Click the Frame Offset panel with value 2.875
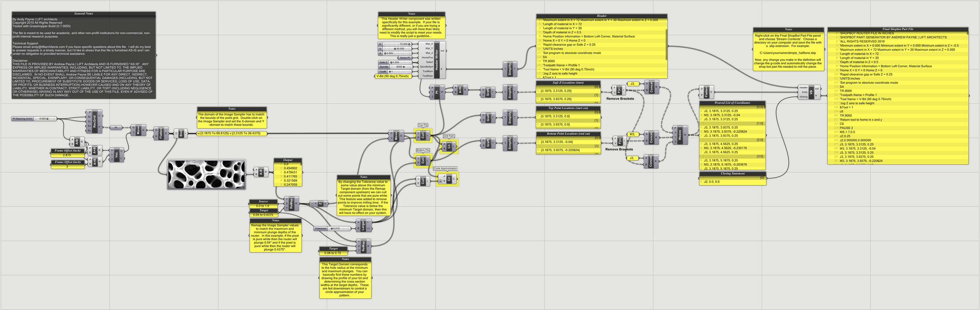980x310 pixels. click(x=67, y=153)
